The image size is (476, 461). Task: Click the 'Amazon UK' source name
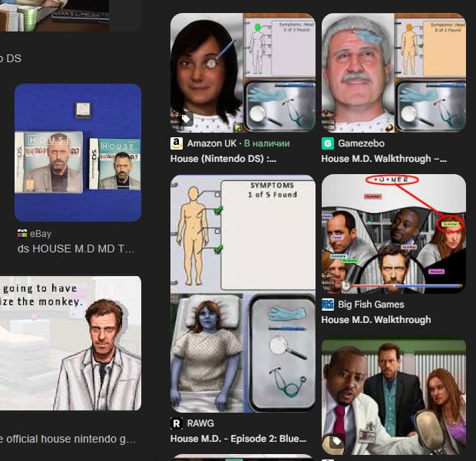pyautogui.click(x=212, y=143)
